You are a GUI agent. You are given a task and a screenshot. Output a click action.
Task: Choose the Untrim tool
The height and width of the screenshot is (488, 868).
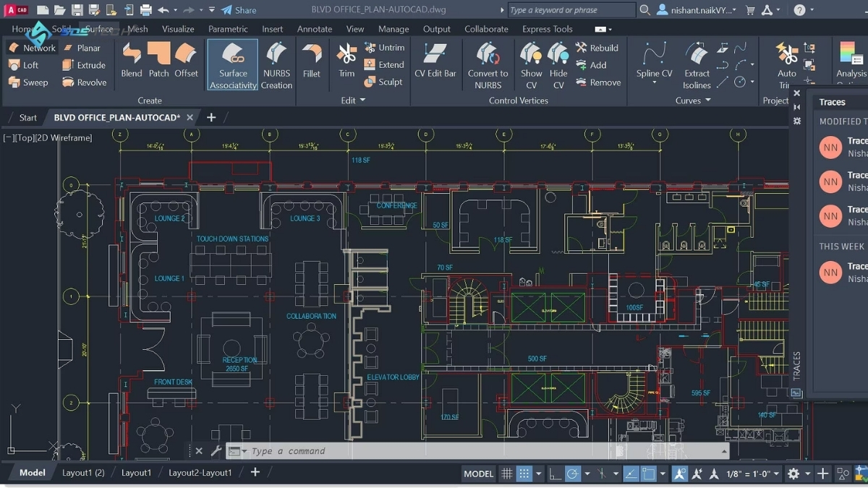pos(384,47)
